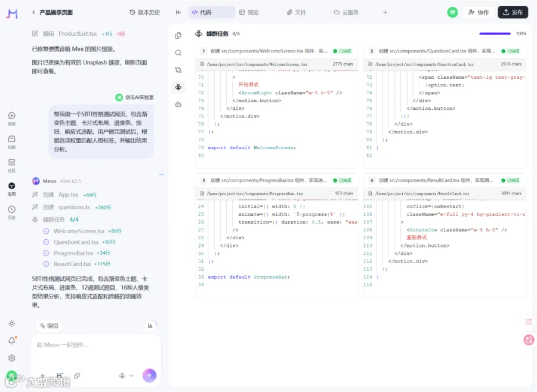Toggle the light theme sun icon
537x392 pixels.
[x=12, y=323]
